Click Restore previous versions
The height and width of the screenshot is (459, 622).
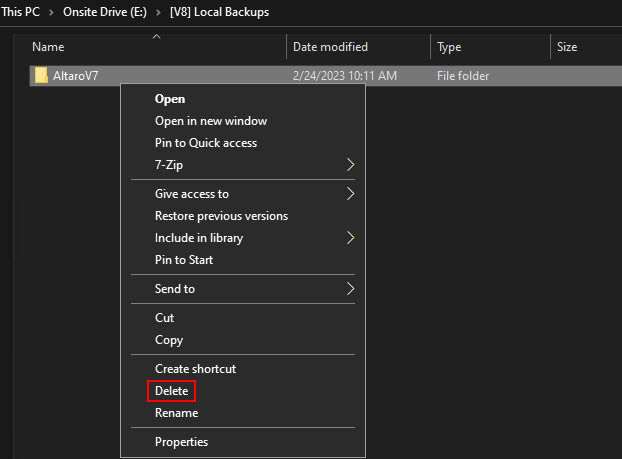[221, 216]
